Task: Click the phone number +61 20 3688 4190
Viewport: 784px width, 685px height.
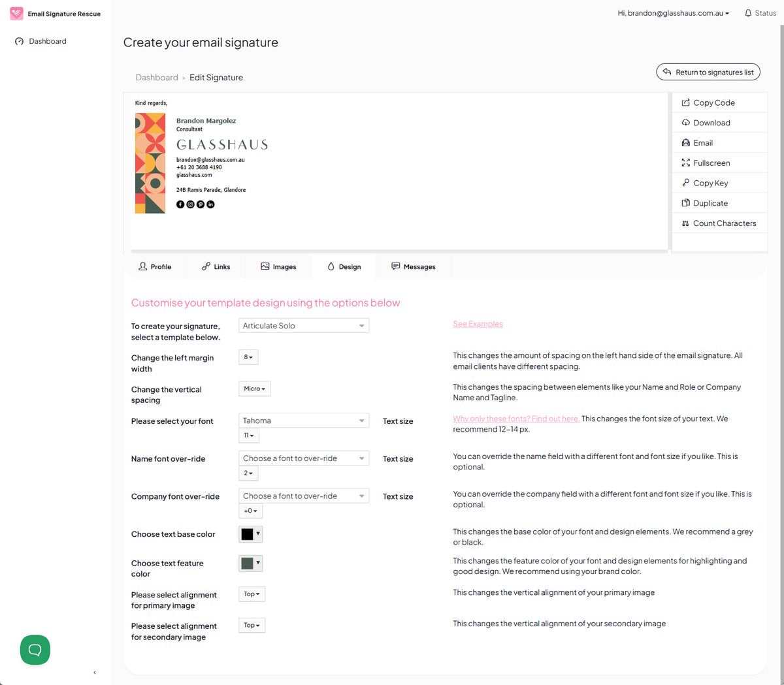Action: click(199, 167)
